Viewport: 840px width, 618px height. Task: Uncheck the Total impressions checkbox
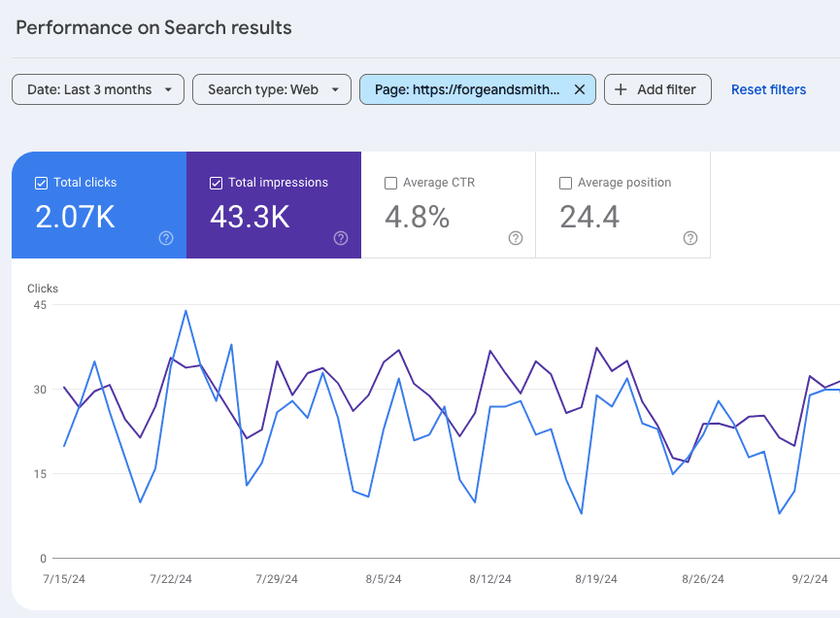[216, 183]
